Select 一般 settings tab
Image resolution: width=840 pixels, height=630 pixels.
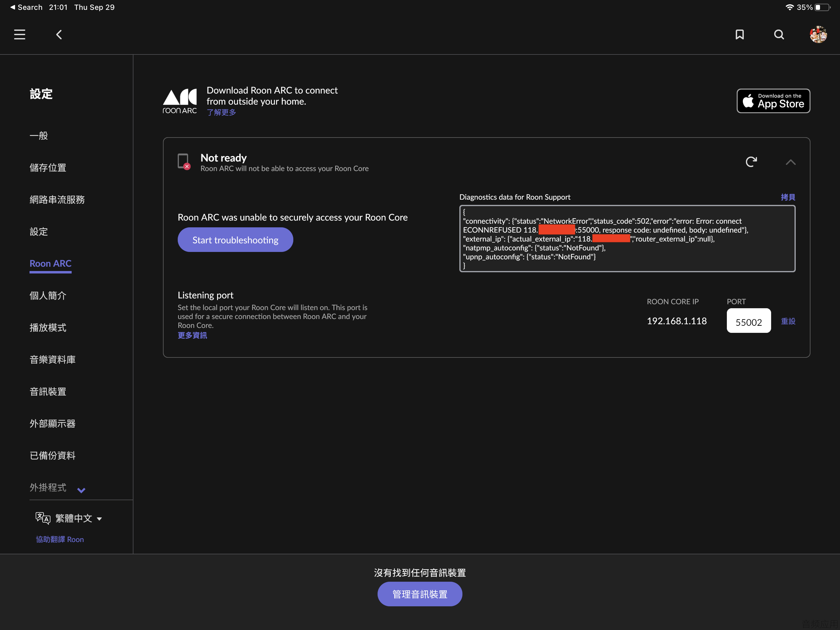click(x=39, y=136)
